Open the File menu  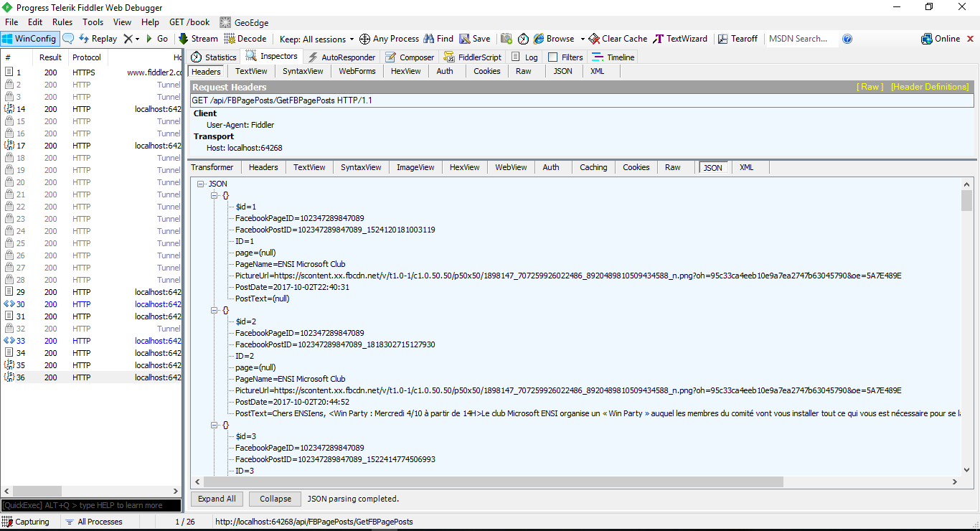(11, 22)
